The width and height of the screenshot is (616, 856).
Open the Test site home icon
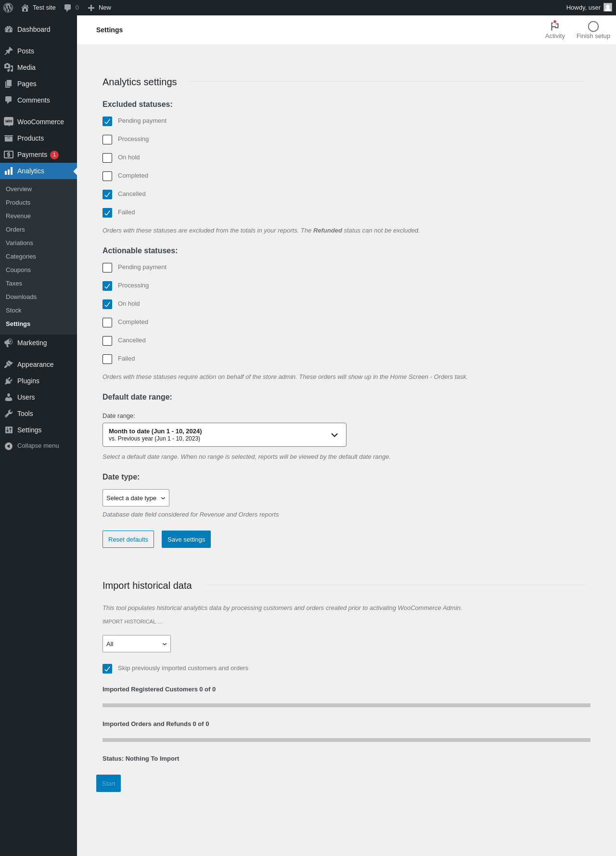[25, 8]
